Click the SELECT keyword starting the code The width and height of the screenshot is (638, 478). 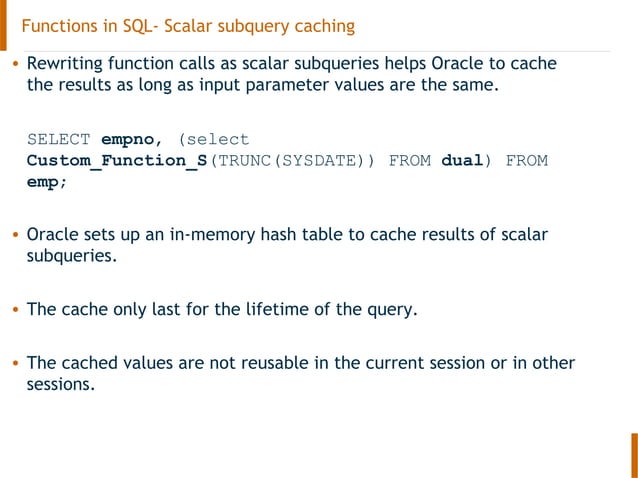(59, 139)
